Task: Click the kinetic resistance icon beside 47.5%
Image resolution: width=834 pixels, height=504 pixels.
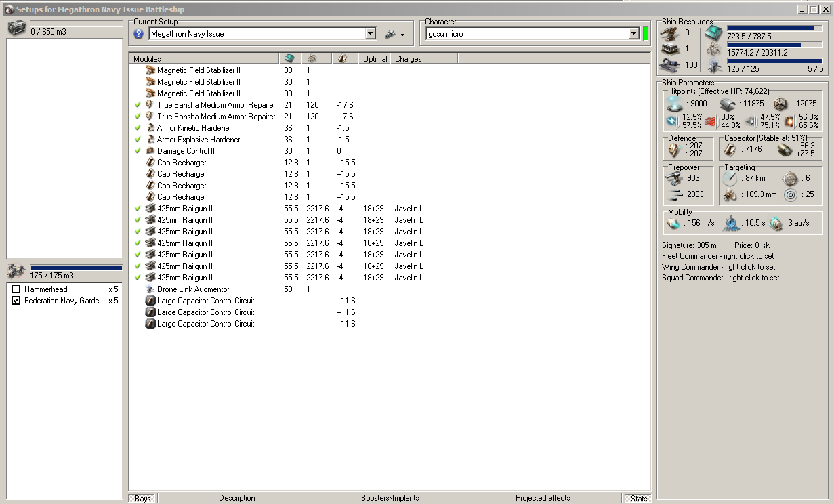Action: (750, 121)
